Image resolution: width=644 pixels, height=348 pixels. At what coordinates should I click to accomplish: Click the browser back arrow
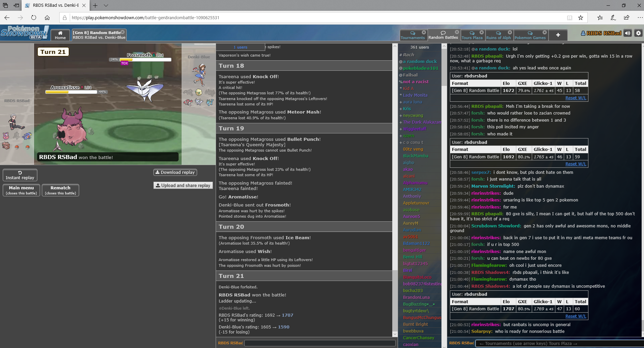pyautogui.click(x=7, y=18)
